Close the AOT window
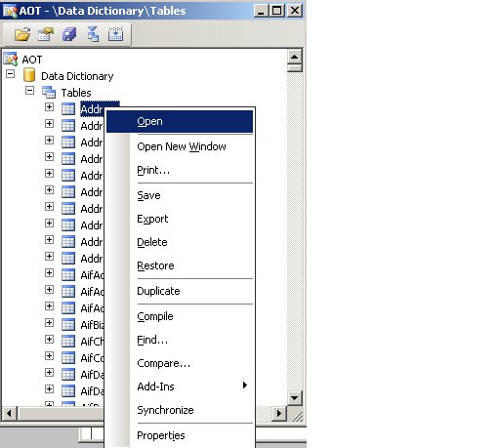This screenshot has width=500, height=448. [295, 11]
